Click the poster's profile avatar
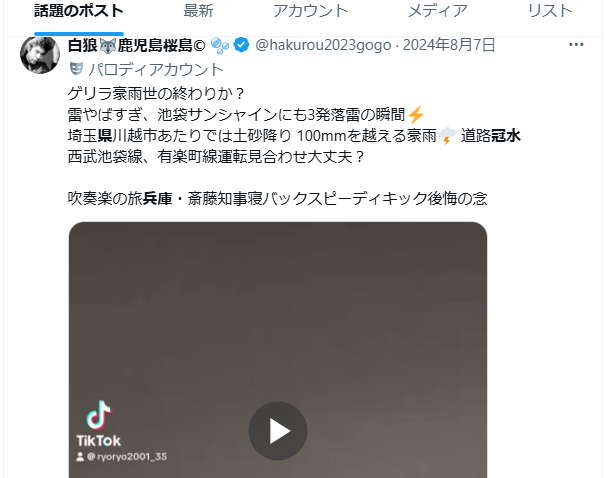Viewport: 605px width, 478px height. tap(40, 54)
